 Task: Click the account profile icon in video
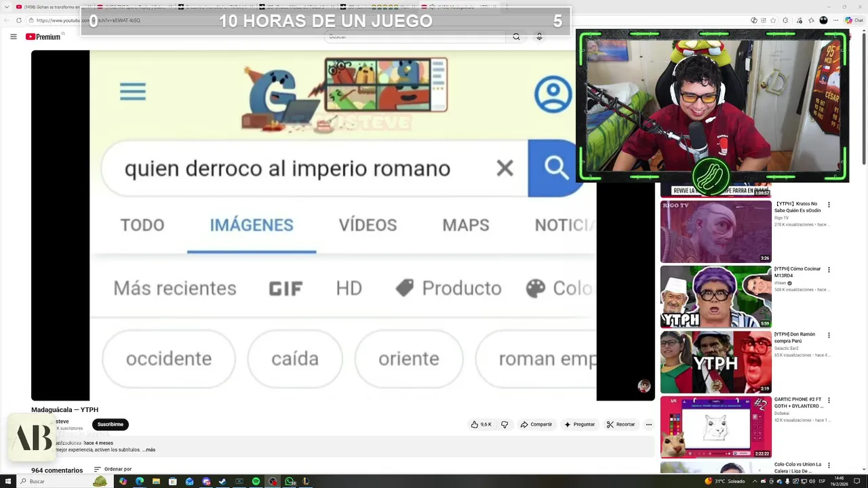553,94
